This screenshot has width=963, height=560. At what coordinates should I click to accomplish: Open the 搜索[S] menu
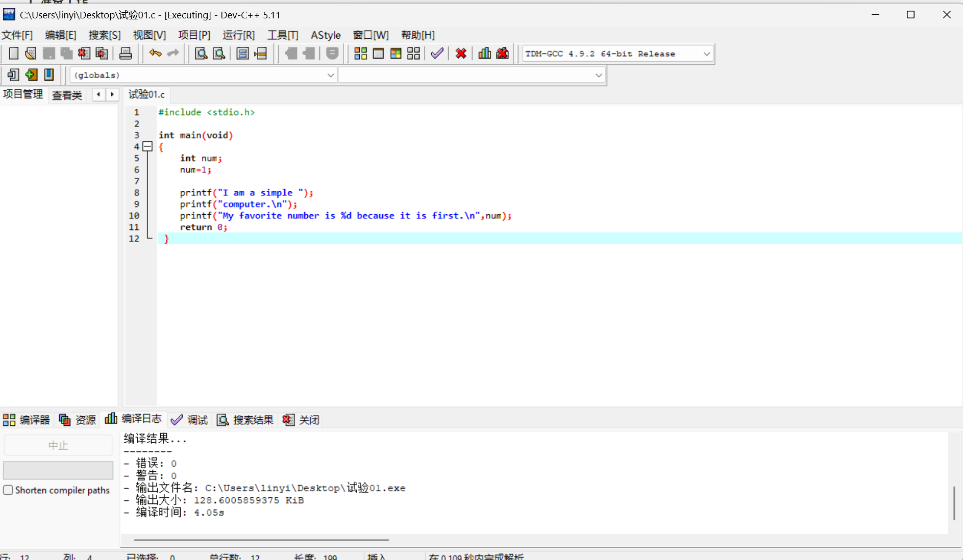tap(105, 35)
